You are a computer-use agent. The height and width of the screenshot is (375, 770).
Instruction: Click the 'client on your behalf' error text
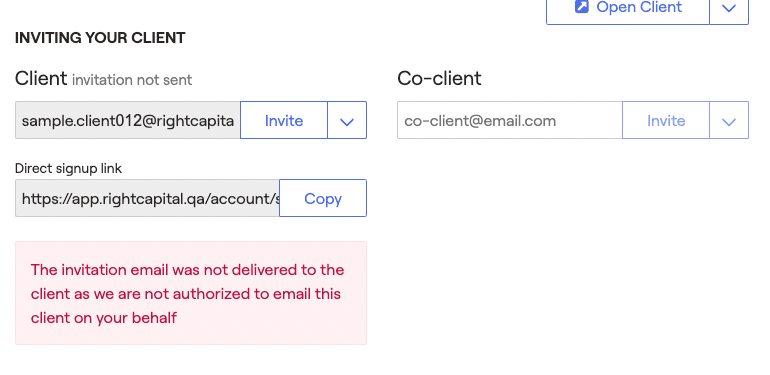104,318
